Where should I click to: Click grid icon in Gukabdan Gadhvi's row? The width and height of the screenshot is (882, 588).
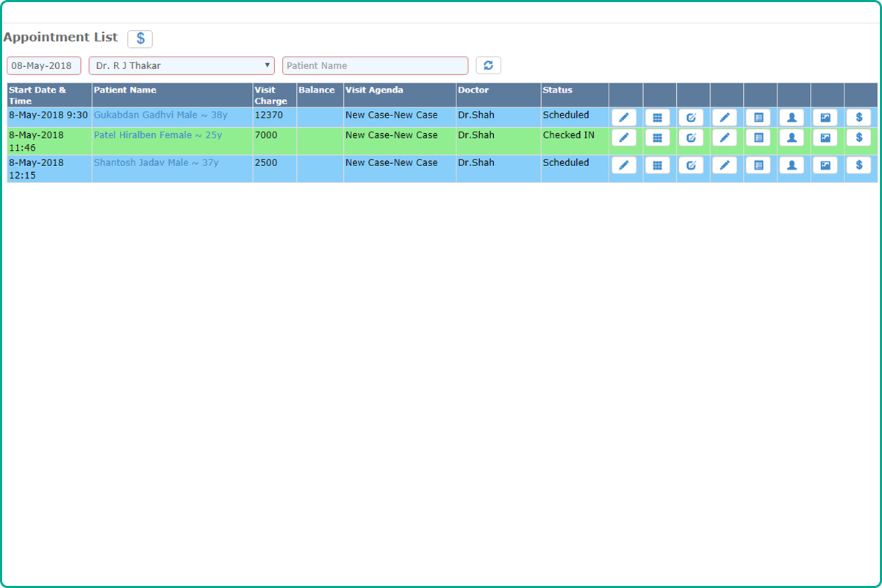coord(657,118)
